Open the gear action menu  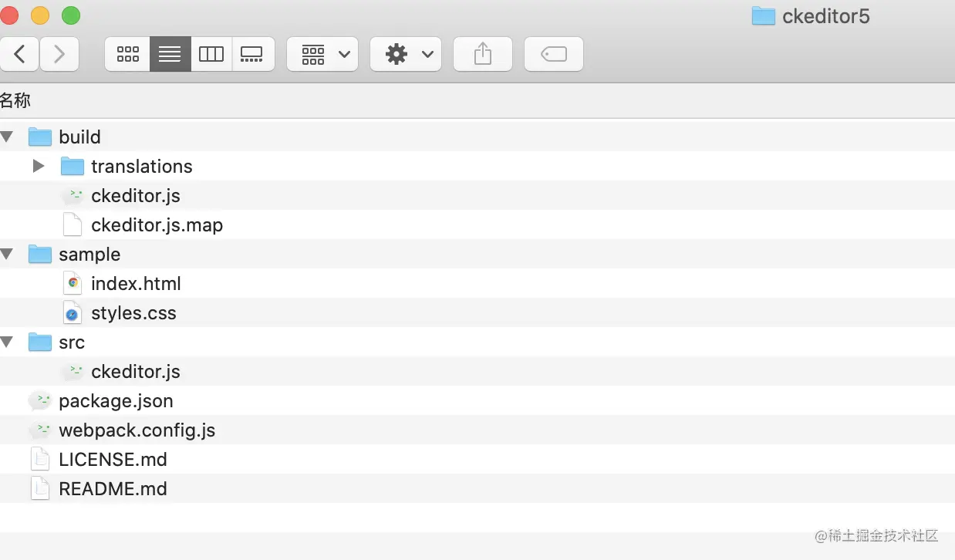(x=406, y=54)
